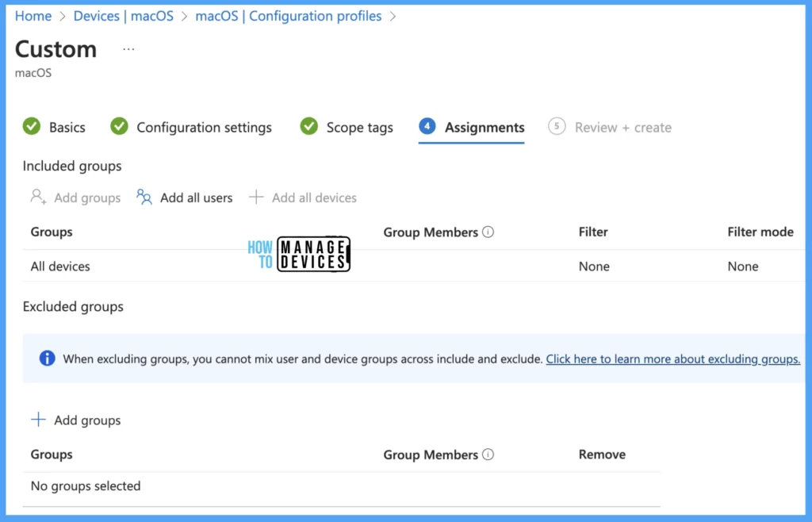The height and width of the screenshot is (522, 812).
Task: Click the Remove column header
Action: (x=602, y=454)
